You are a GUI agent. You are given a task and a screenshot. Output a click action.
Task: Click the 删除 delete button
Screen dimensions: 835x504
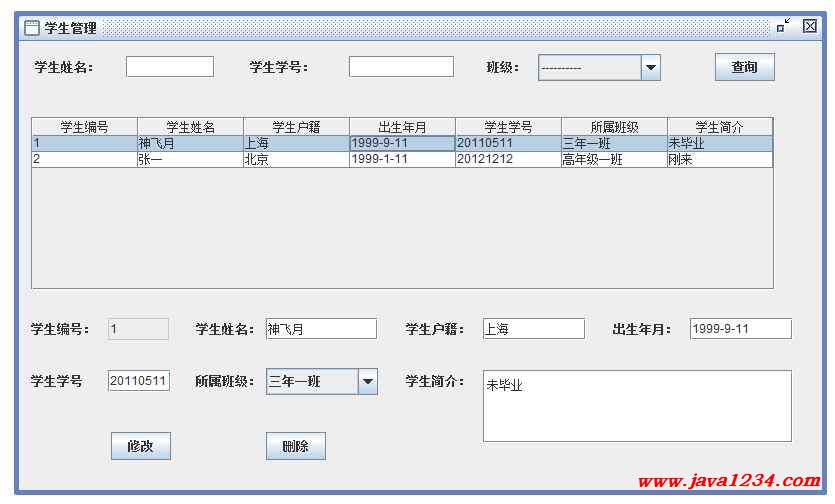tap(296, 446)
